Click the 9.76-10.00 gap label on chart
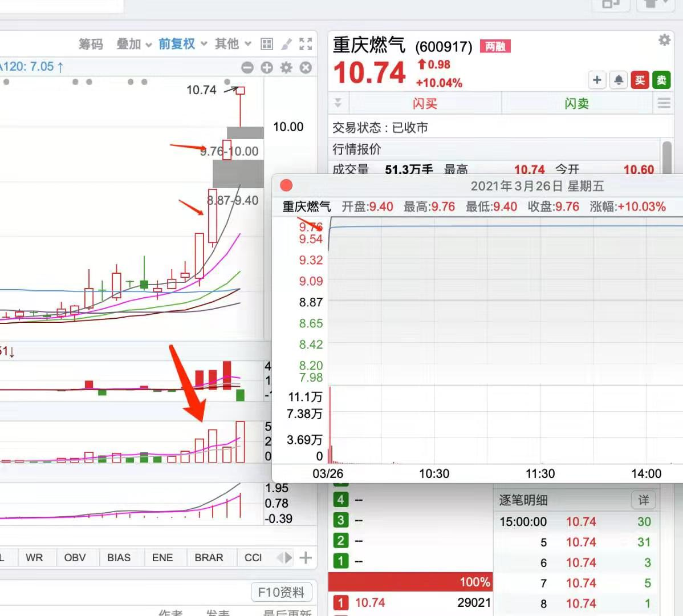Viewport: 683px width, 616px height. [x=230, y=151]
